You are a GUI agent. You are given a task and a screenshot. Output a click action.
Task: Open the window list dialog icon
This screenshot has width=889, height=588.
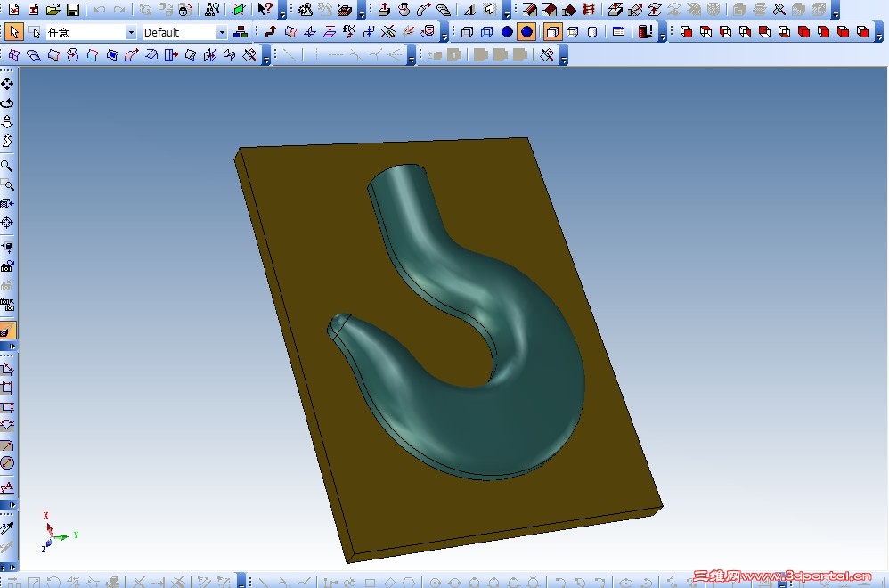618,32
